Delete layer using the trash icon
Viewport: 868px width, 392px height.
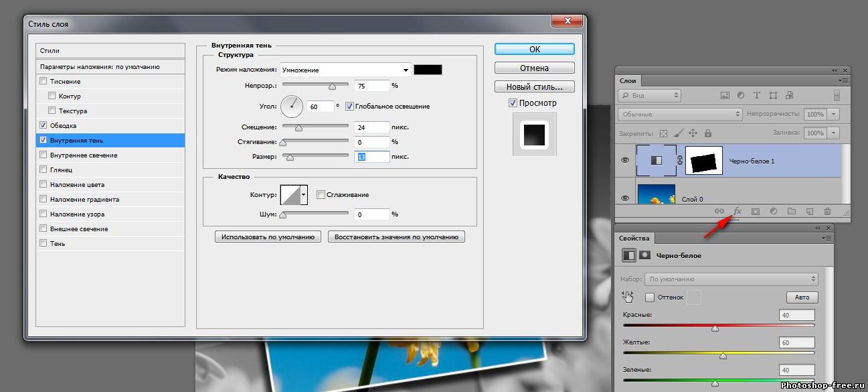tap(827, 211)
